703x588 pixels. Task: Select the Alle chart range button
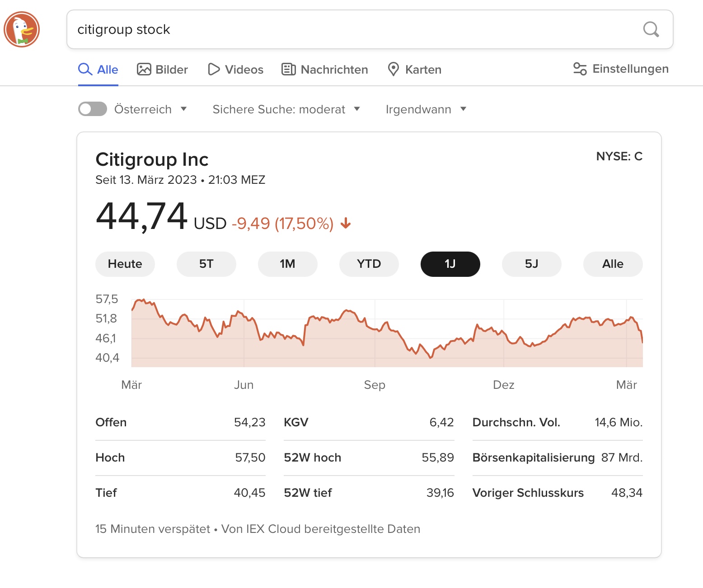pos(613,264)
